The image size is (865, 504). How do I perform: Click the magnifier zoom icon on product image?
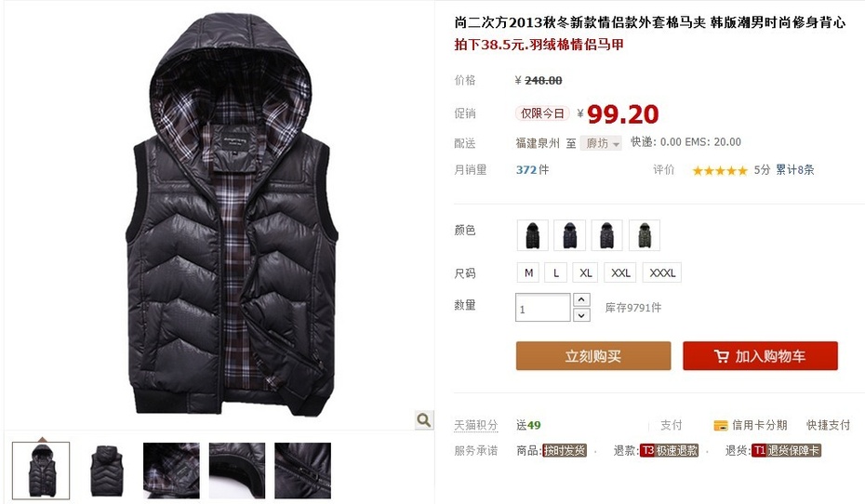pyautogui.click(x=424, y=419)
